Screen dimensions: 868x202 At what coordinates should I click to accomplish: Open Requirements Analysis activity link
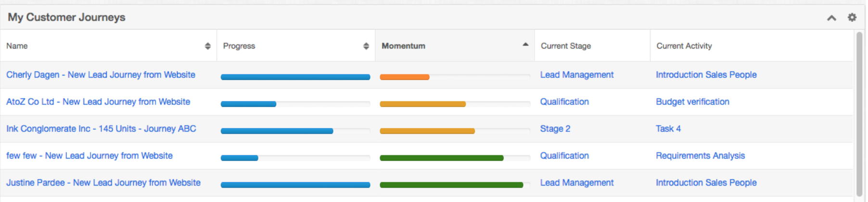point(700,155)
